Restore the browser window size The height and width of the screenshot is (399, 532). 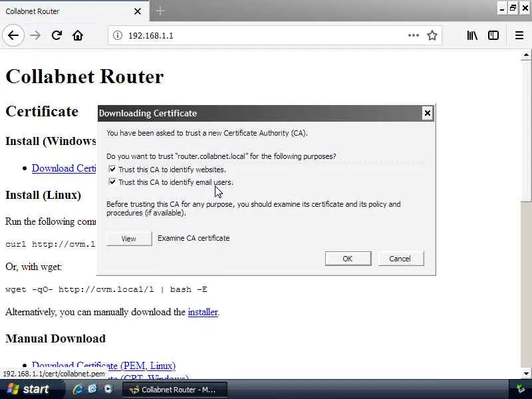(x=513, y=8)
